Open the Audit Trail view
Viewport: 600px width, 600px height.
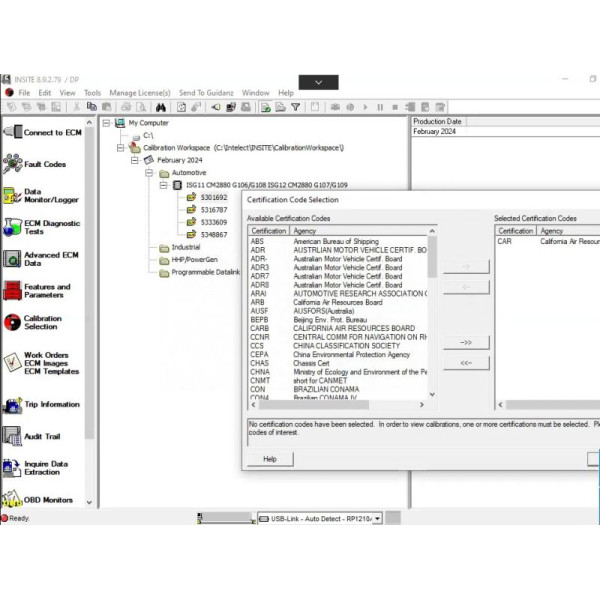(40, 437)
